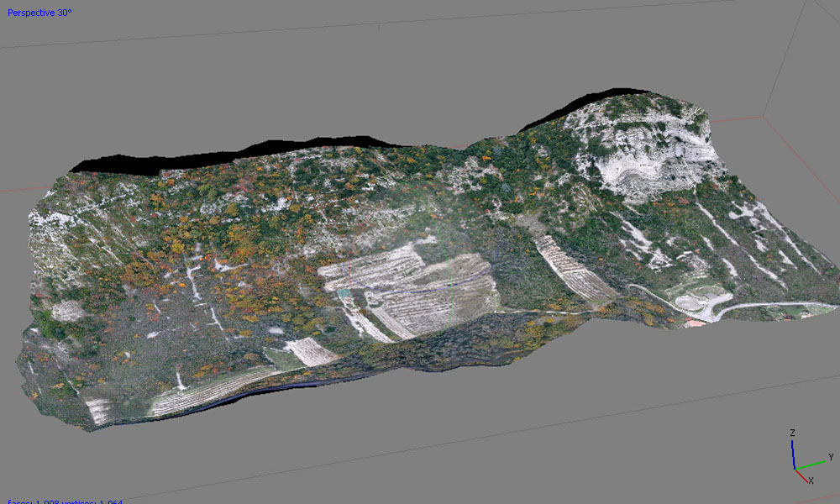
Task: Click the red X axis on gizmo
Action: pyautogui.click(x=803, y=475)
